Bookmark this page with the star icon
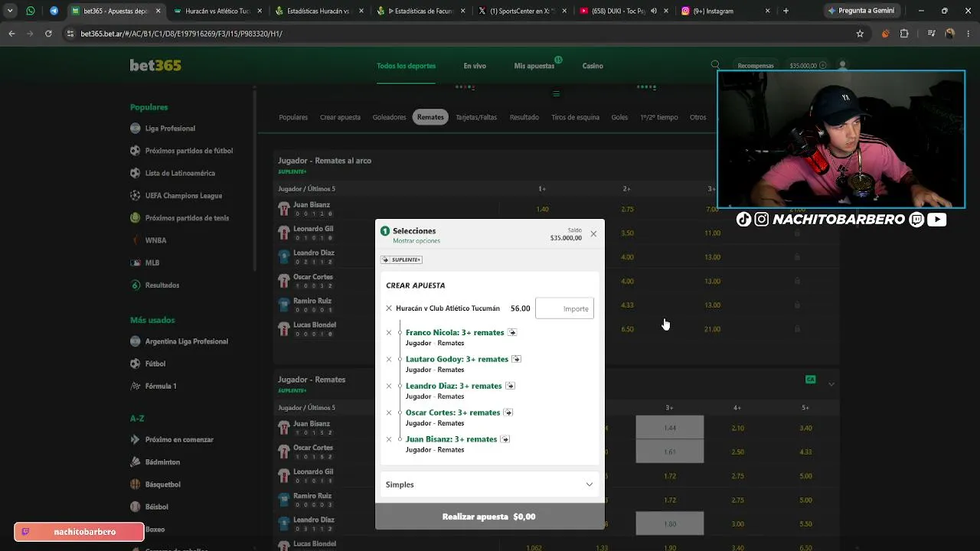980x551 pixels. 860,34
